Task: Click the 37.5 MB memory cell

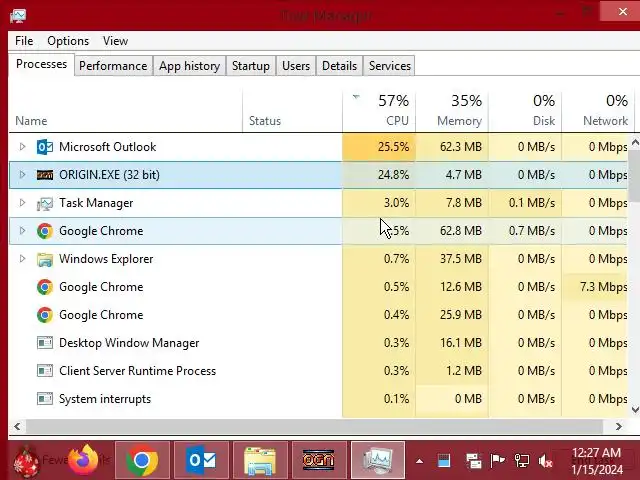Action: click(x=452, y=259)
